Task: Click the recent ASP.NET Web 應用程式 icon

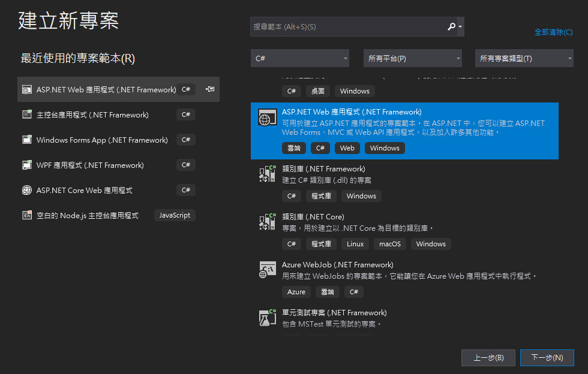Action: 26,89
